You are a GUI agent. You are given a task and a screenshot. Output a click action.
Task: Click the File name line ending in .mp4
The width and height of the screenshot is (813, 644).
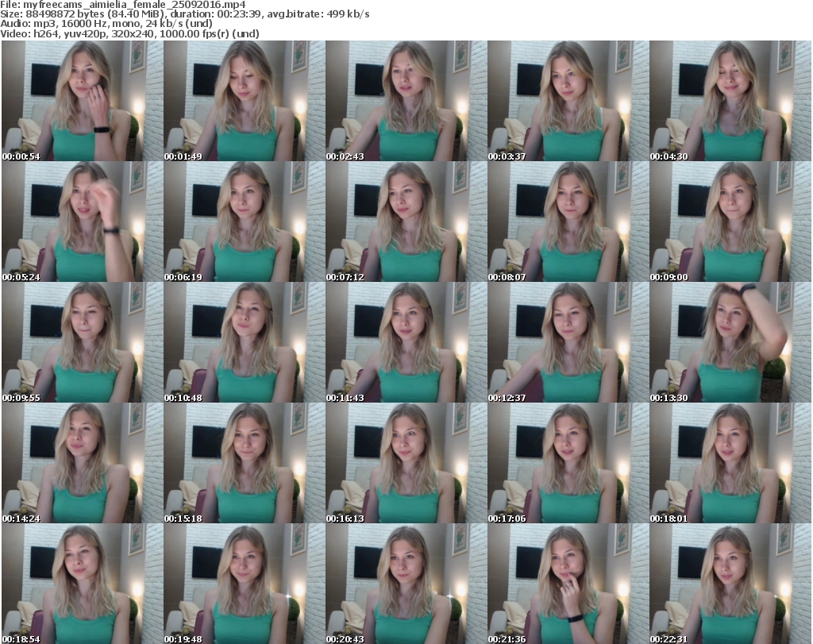[x=123, y=5]
